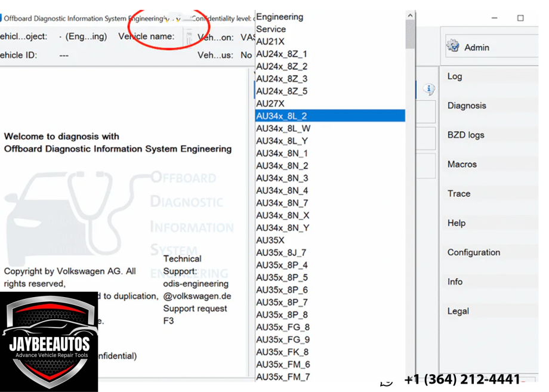The height and width of the screenshot is (392, 549).
Task: Select Engineering in the project list
Action: 330,17
